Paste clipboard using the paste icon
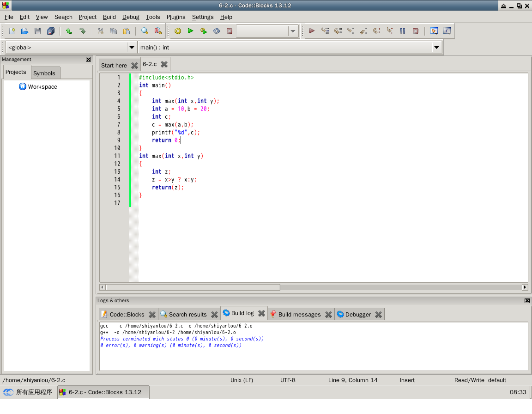532x414 pixels. click(x=126, y=31)
